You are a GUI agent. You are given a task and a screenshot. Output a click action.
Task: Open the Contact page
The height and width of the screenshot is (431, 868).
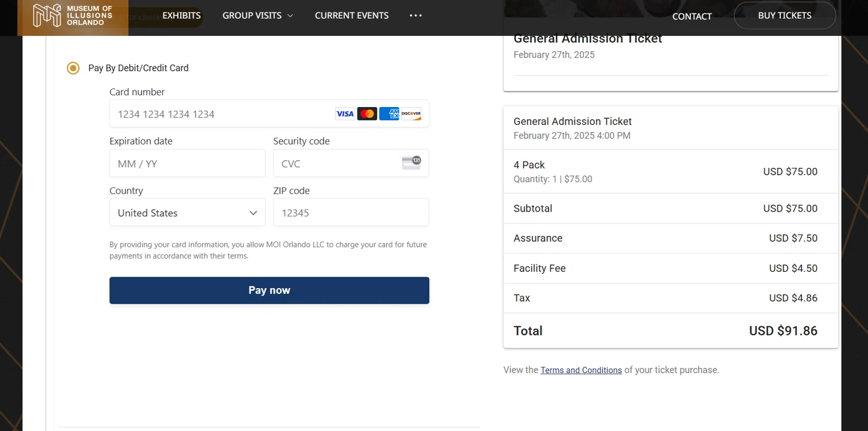[692, 16]
